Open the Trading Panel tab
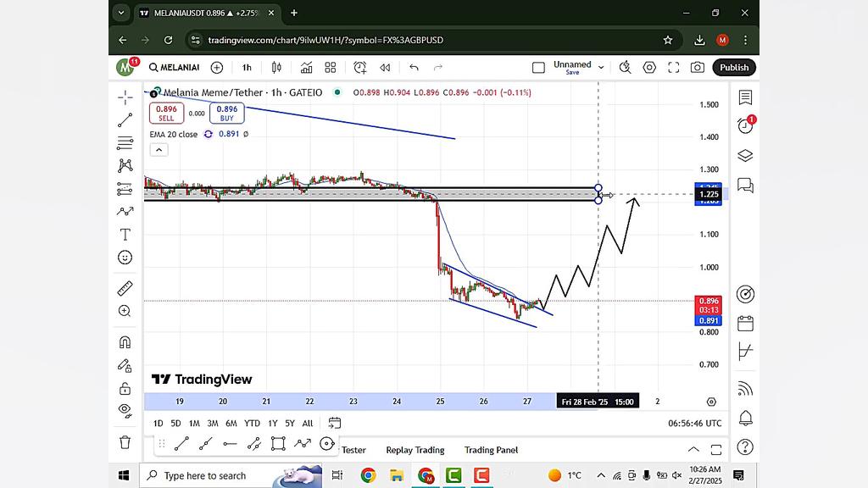This screenshot has width=868, height=488. pos(491,450)
